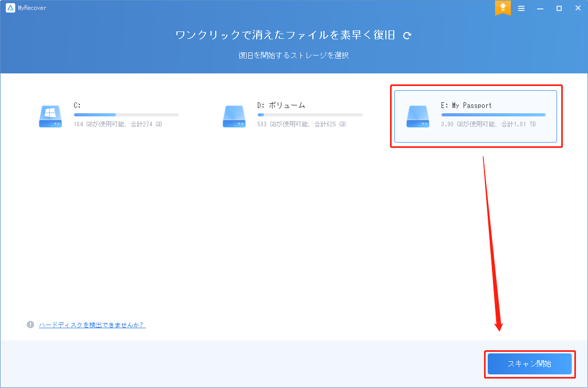
Task: Click the info icon beside the disk detection link
Action: point(30,325)
